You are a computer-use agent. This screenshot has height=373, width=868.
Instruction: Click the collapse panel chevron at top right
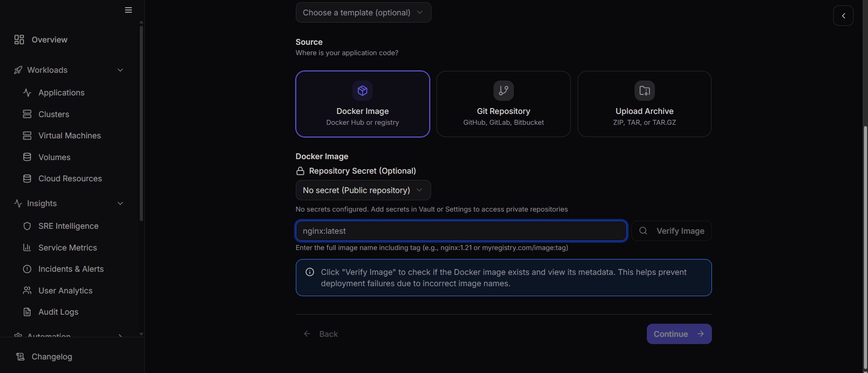click(x=843, y=16)
